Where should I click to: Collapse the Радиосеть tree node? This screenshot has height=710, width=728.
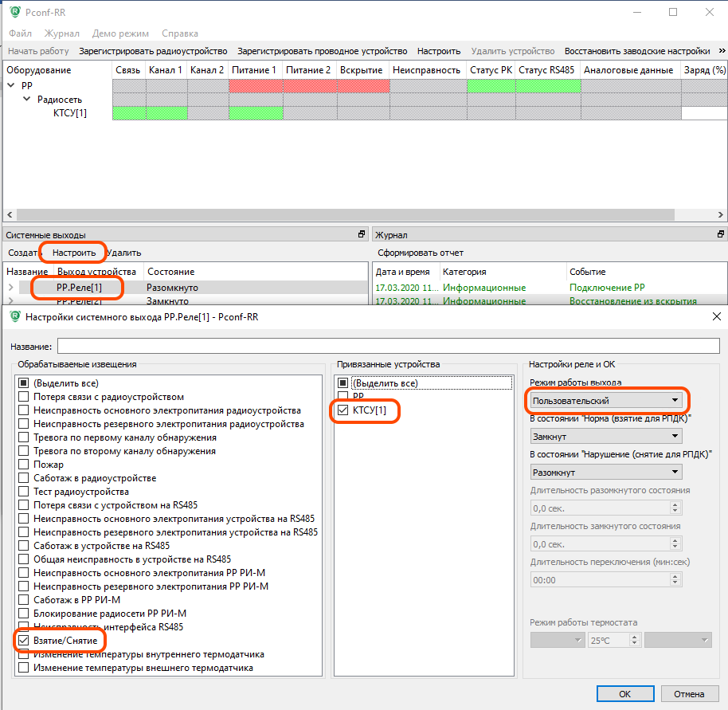pos(27,100)
